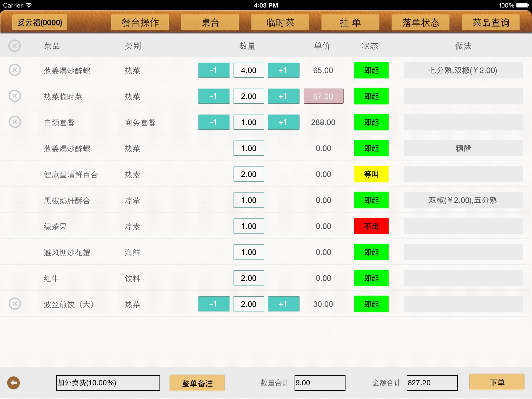Viewport: 532px width, 399px height.
Task: Edit quantity field of 波丝煎饺（大）
Action: coord(249,304)
